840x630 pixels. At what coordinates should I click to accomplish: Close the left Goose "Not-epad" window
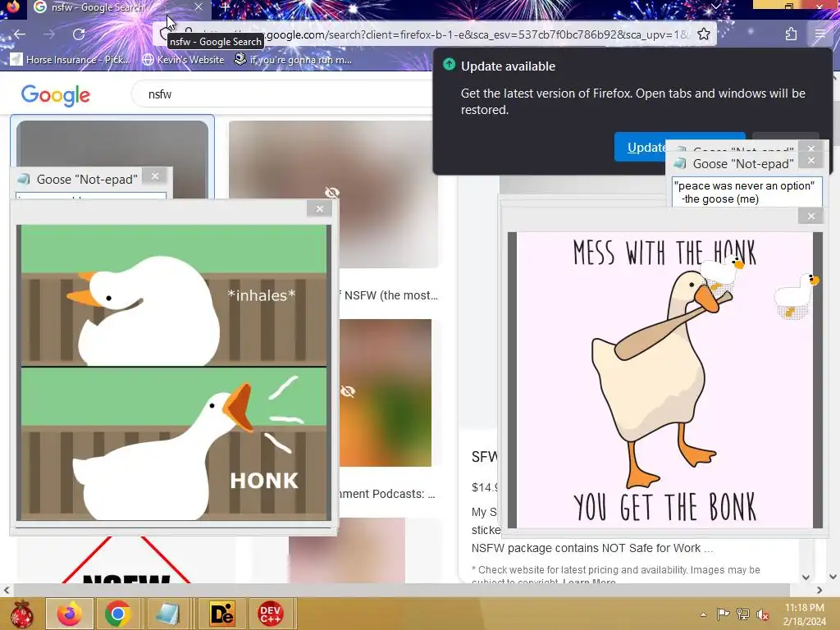155,176
